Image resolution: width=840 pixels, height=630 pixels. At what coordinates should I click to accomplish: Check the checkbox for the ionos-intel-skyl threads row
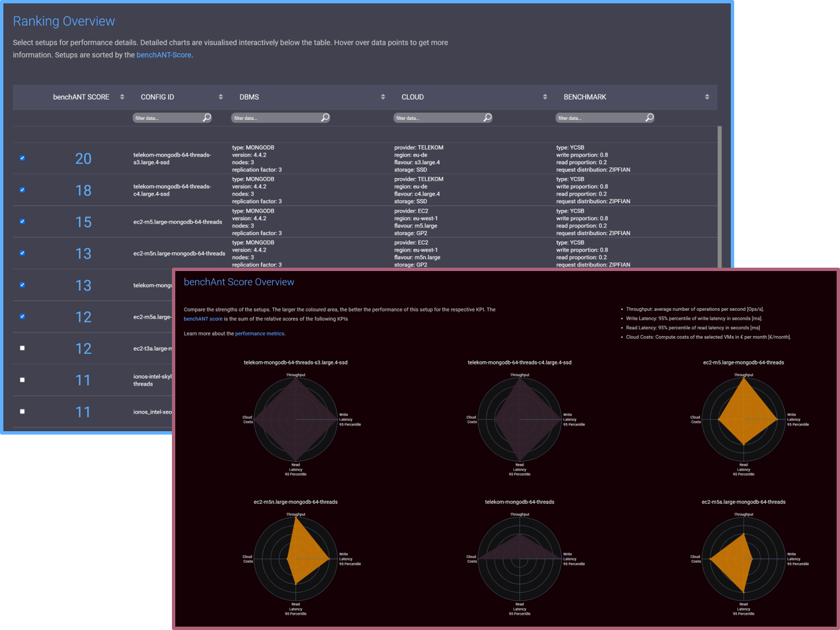[x=22, y=380]
